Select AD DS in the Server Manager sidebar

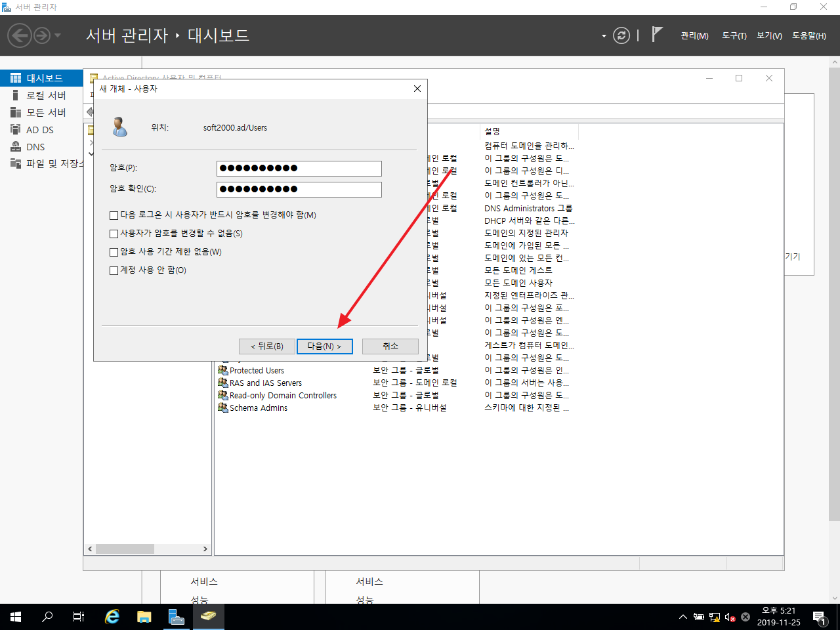coord(38,129)
